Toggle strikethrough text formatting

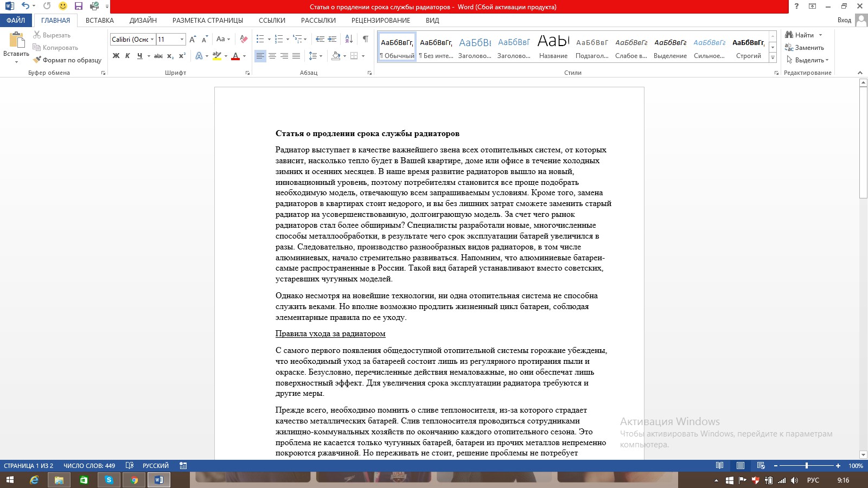(x=158, y=56)
